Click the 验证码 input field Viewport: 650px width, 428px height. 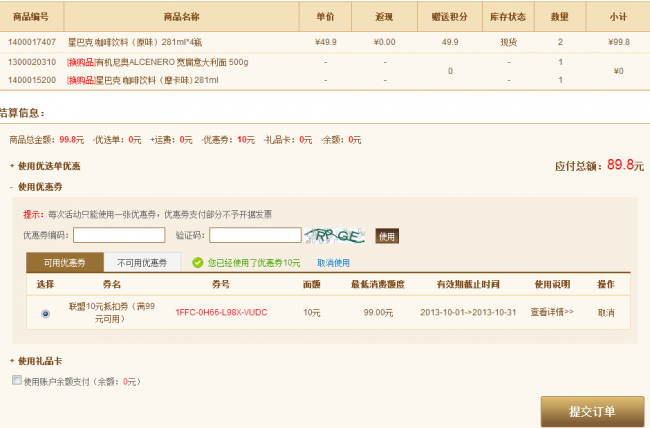click(255, 235)
